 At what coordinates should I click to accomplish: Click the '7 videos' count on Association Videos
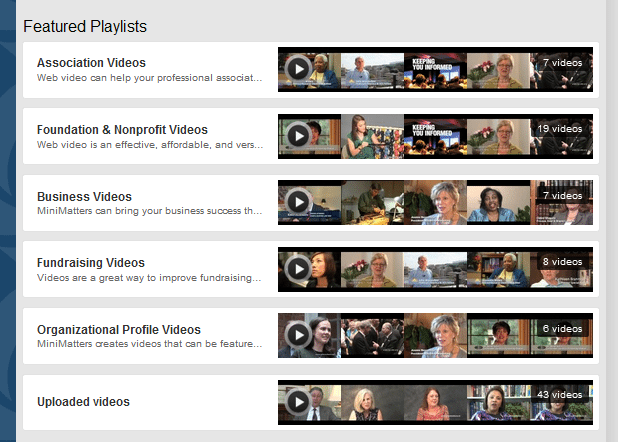(x=562, y=63)
